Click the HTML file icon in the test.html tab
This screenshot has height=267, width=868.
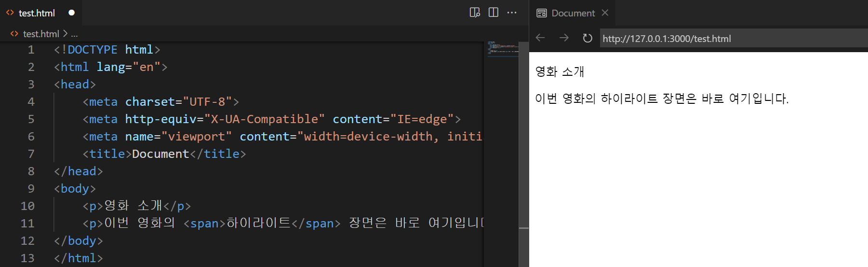(10, 13)
